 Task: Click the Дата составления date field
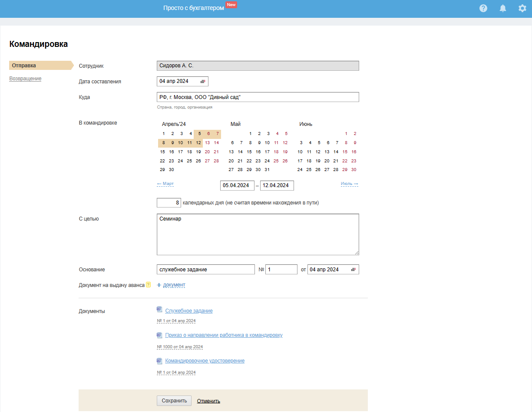click(x=182, y=81)
